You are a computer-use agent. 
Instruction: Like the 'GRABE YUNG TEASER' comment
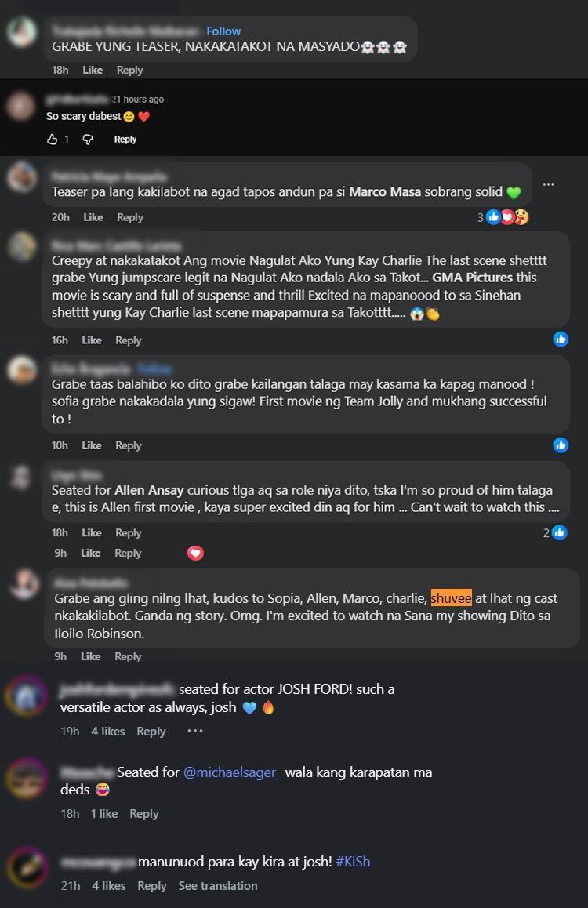(93, 70)
